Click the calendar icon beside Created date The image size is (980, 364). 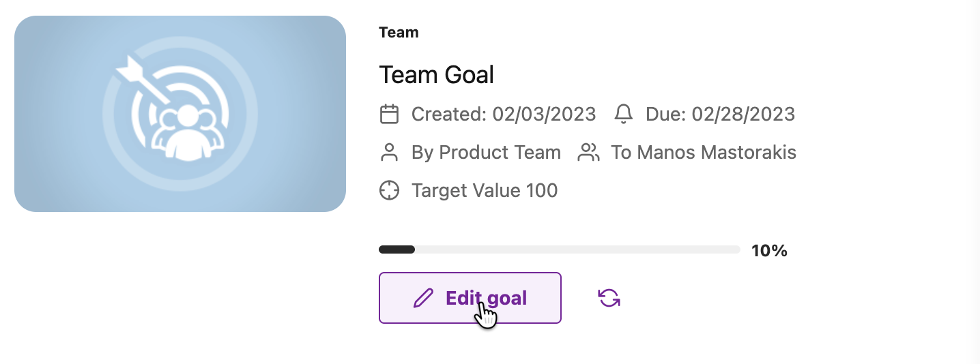click(x=389, y=114)
